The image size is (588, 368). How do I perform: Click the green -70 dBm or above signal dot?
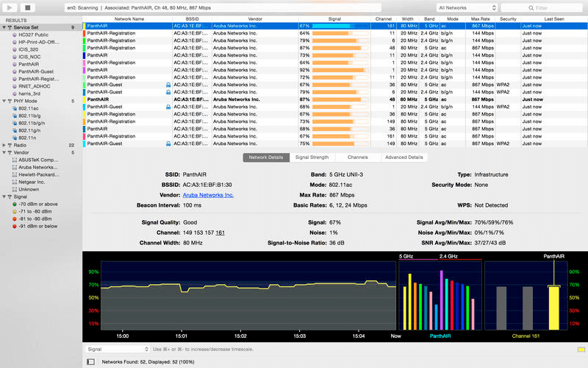pos(15,204)
